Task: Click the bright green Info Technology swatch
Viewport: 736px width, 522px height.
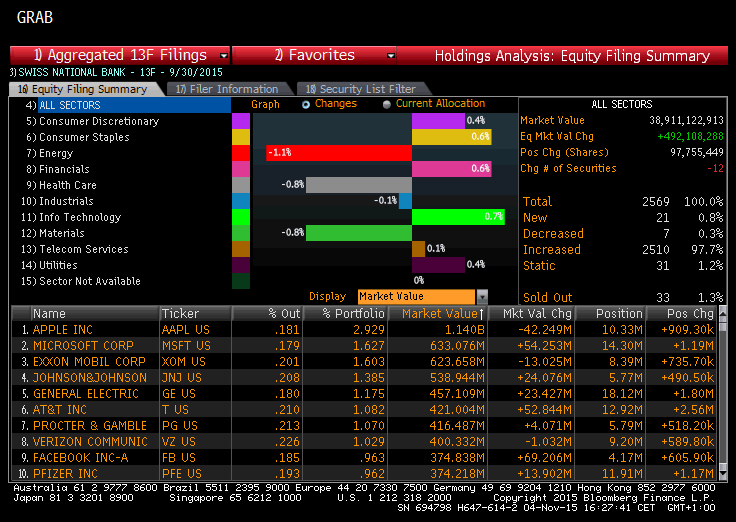Action: pos(241,217)
